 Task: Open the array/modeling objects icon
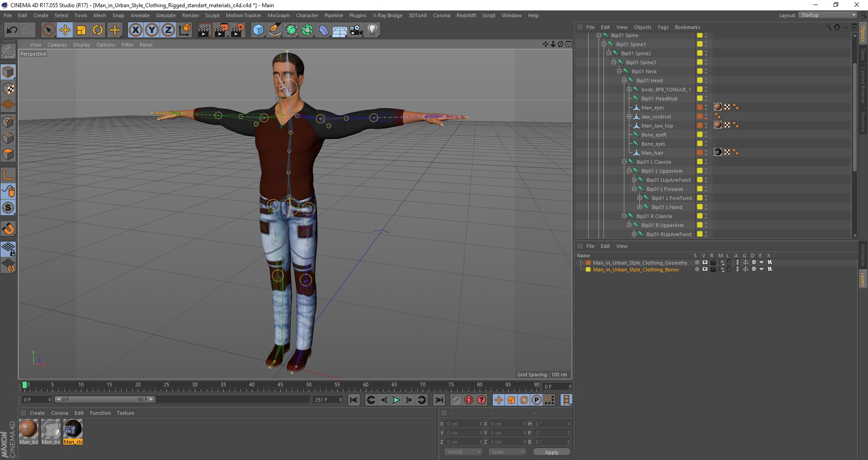pos(307,30)
